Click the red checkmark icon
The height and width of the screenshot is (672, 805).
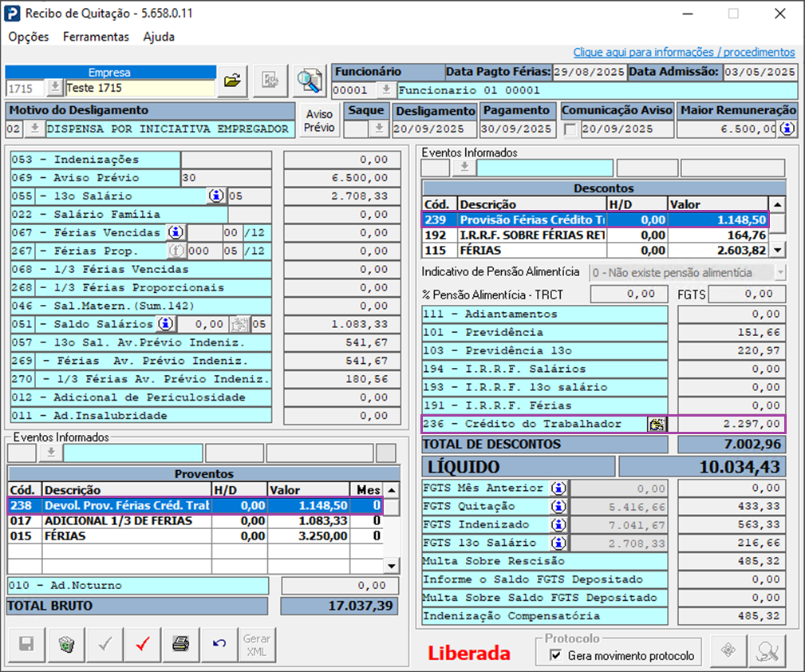[x=143, y=645]
